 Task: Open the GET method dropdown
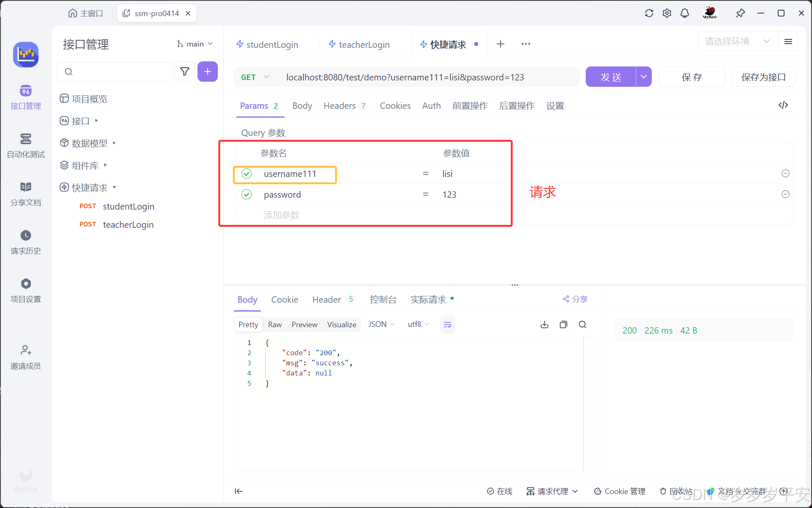(255, 77)
